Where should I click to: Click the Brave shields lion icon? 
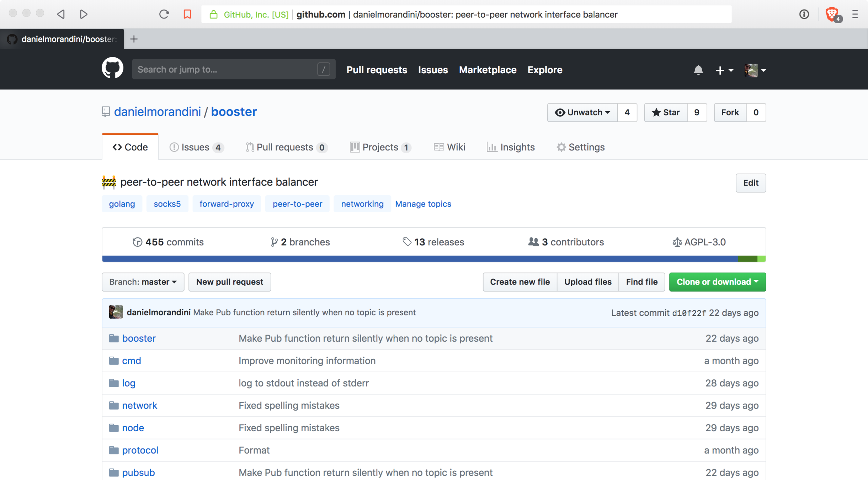[831, 14]
